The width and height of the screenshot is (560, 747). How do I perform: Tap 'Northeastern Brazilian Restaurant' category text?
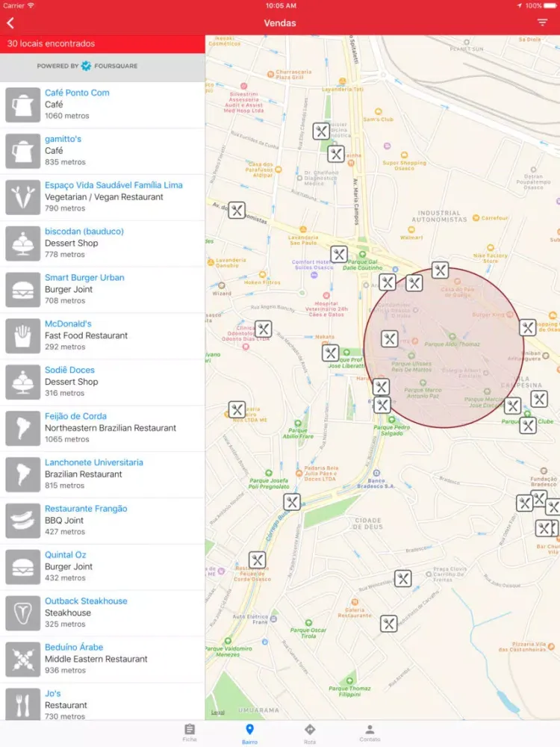point(111,428)
